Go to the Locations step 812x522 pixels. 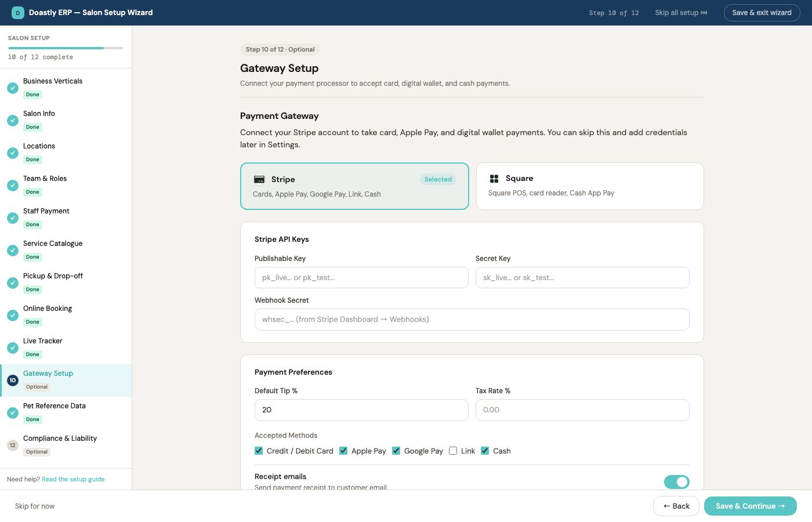click(66, 153)
